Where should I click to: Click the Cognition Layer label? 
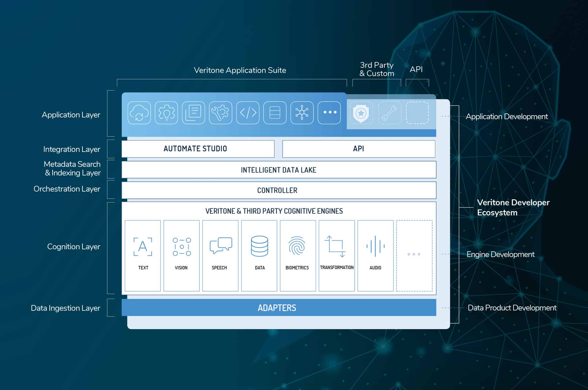pos(74,247)
